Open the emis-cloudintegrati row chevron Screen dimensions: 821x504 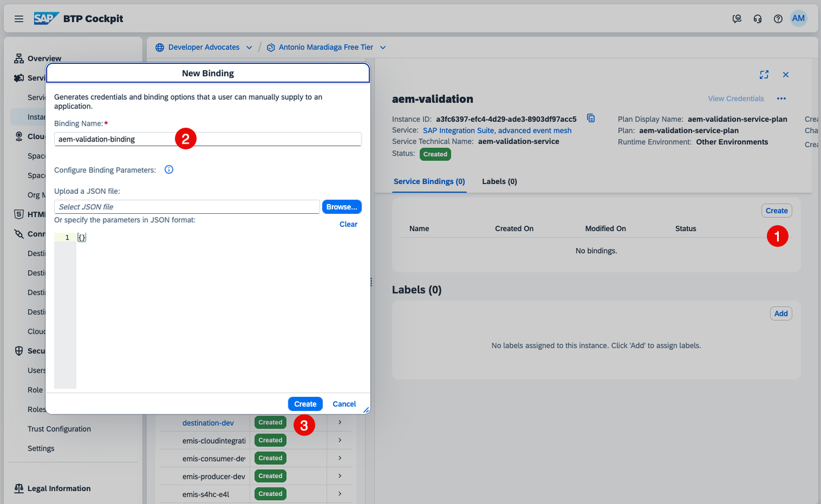[340, 440]
